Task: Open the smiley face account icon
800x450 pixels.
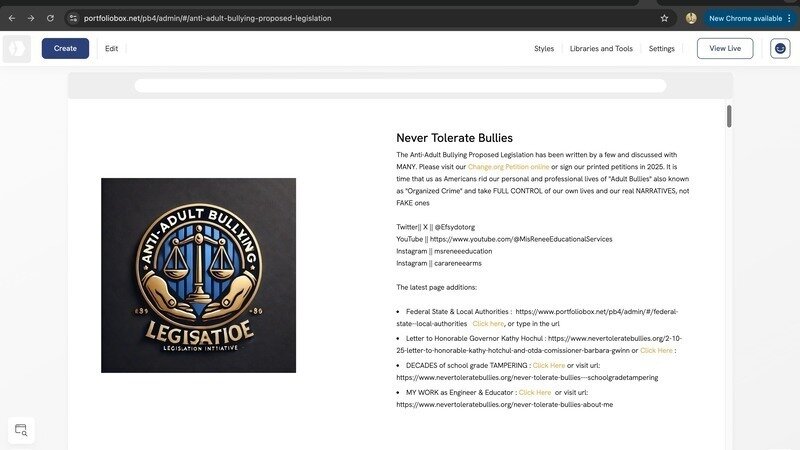Action: [x=780, y=48]
